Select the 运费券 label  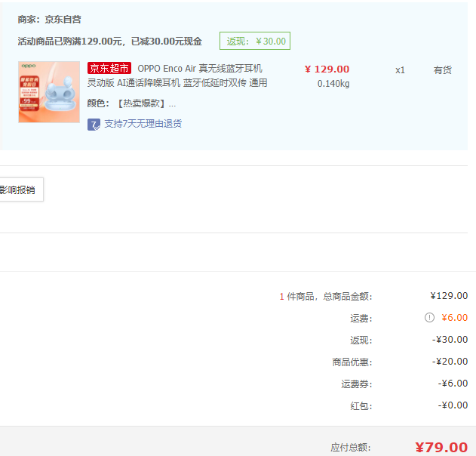(357, 384)
